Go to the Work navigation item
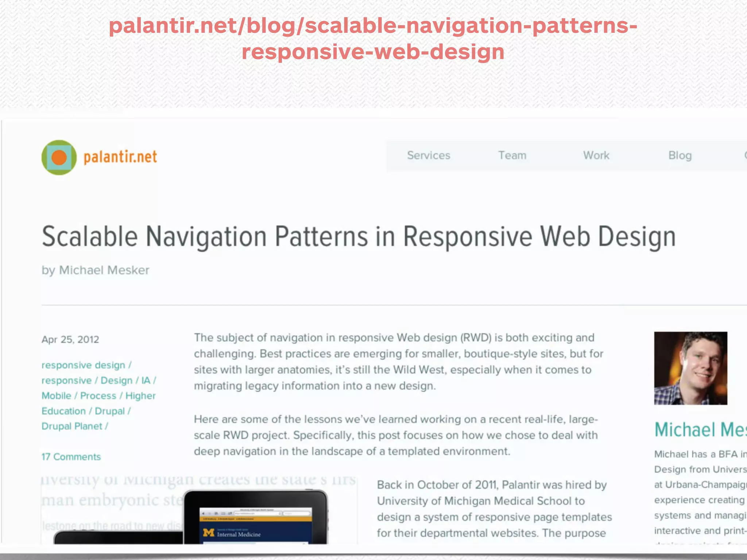747x560 pixels. coord(596,155)
